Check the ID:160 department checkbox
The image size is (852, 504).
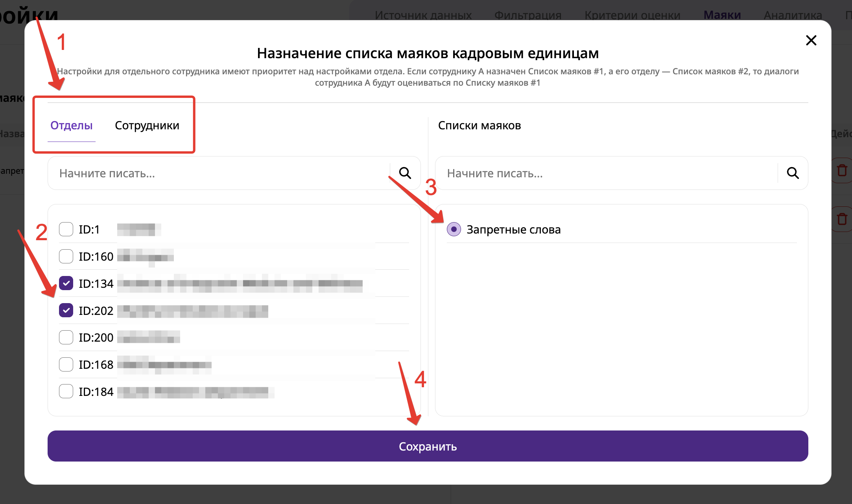[x=66, y=256]
